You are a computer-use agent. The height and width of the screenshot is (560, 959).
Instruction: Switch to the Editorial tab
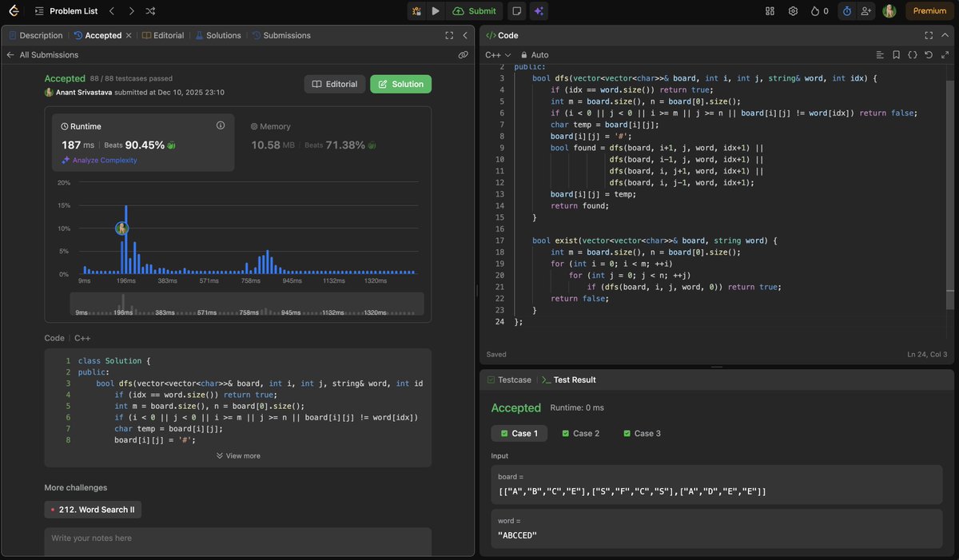pyautogui.click(x=163, y=35)
